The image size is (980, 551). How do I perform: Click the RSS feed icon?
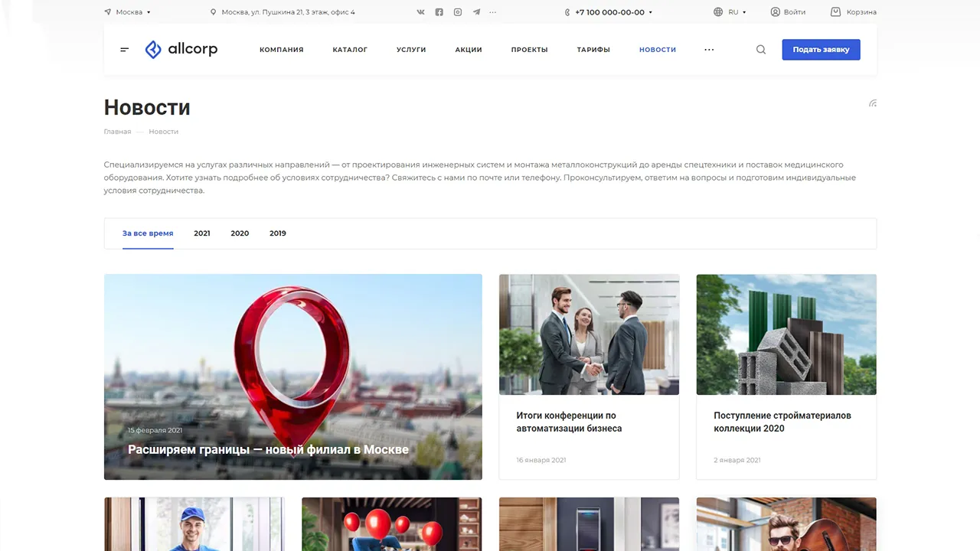click(x=873, y=103)
